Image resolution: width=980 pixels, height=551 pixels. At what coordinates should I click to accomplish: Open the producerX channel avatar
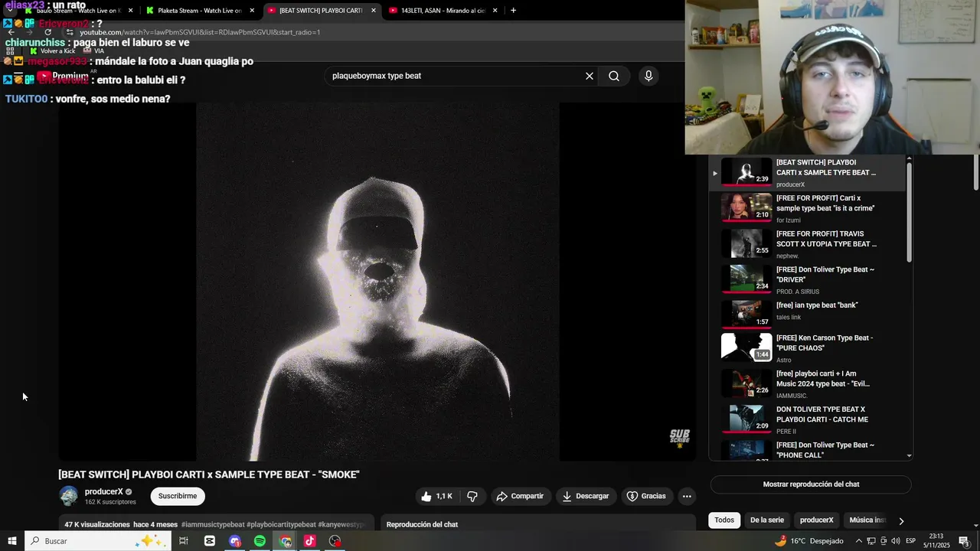69,496
